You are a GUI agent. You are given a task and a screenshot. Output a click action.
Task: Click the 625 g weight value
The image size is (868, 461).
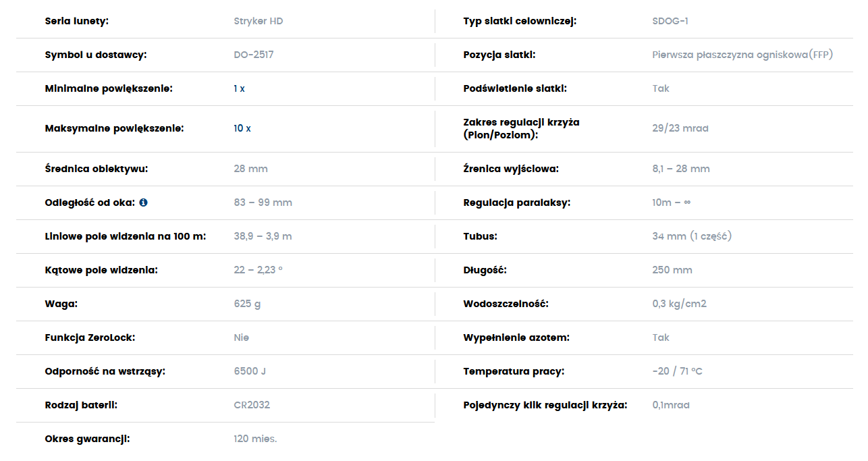point(247,304)
